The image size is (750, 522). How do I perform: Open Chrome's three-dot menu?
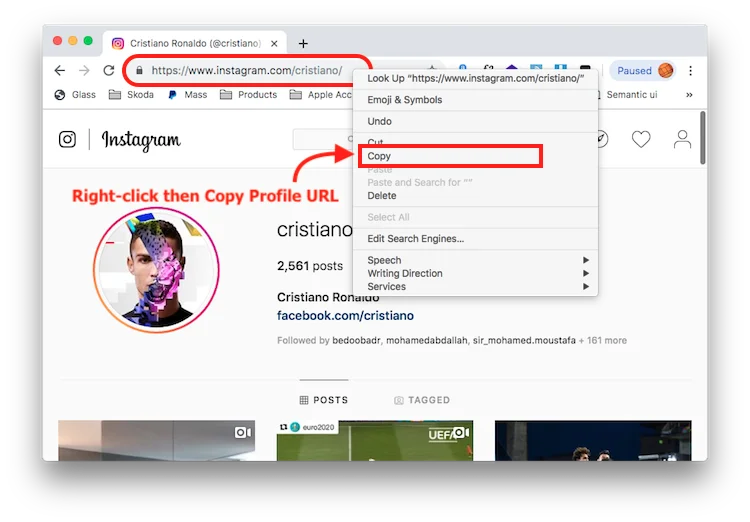pos(690,71)
